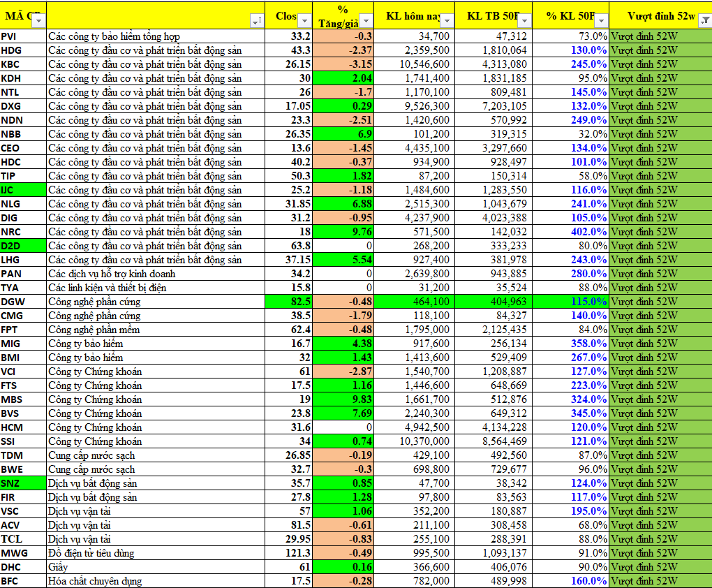This screenshot has height=588, width=712.
Task: Open the KL TB 50P filter dropdown
Action: pyautogui.click(x=525, y=21)
